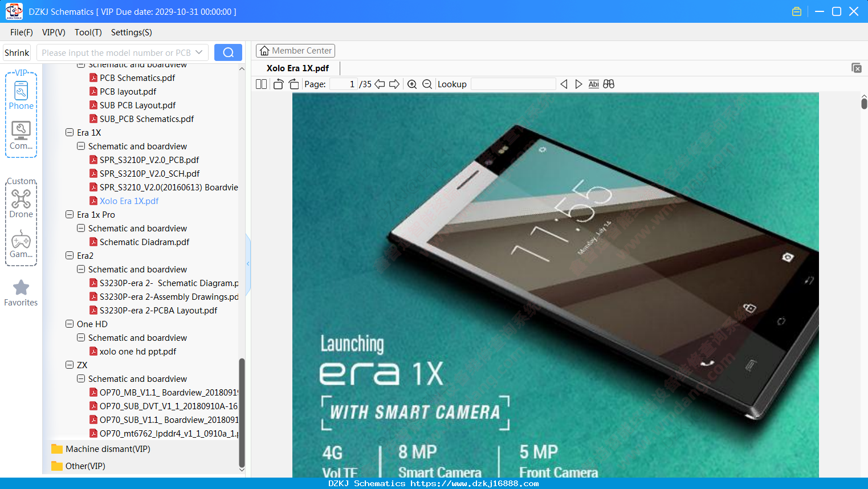This screenshot has width=868, height=489.
Task: Open the website link in status bar
Action: [474, 484]
